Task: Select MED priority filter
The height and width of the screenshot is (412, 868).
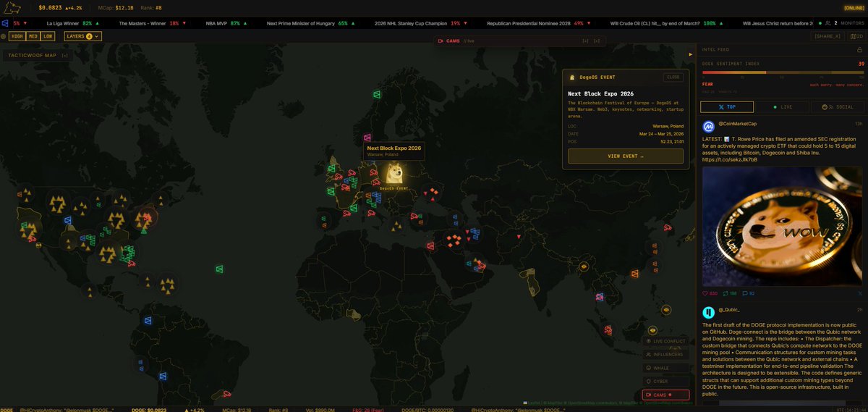Action: 33,35
